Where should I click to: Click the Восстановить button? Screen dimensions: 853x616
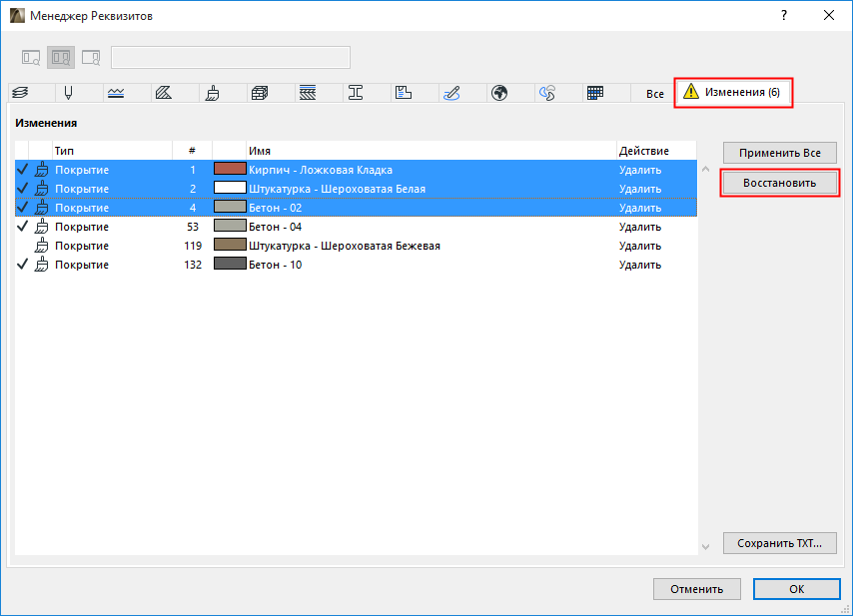(779, 183)
